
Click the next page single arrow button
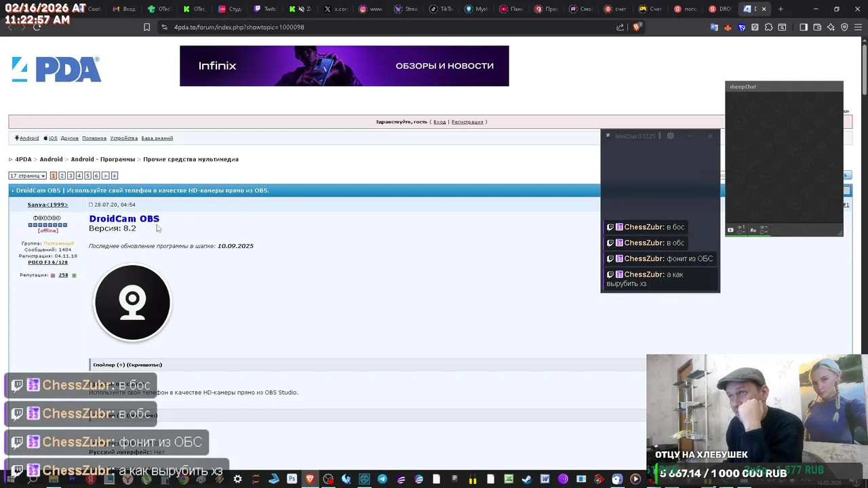(105, 176)
